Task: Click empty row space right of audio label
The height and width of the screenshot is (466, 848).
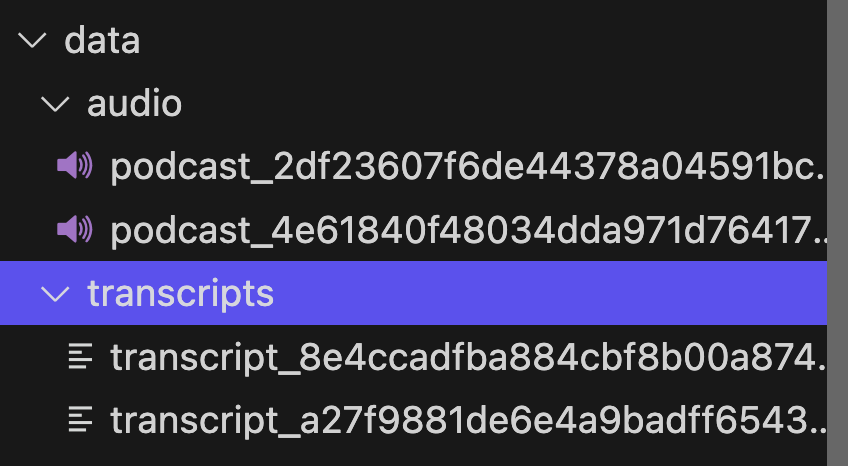Action: (504, 104)
